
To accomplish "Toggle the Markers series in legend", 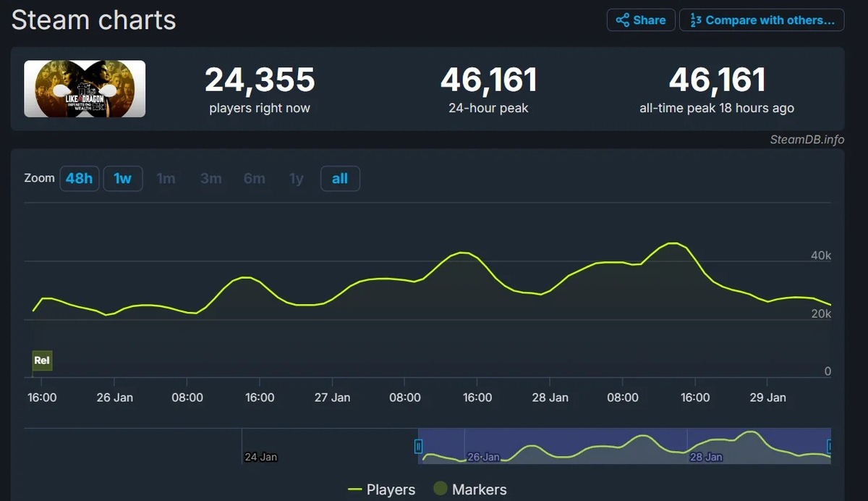I will (470, 490).
